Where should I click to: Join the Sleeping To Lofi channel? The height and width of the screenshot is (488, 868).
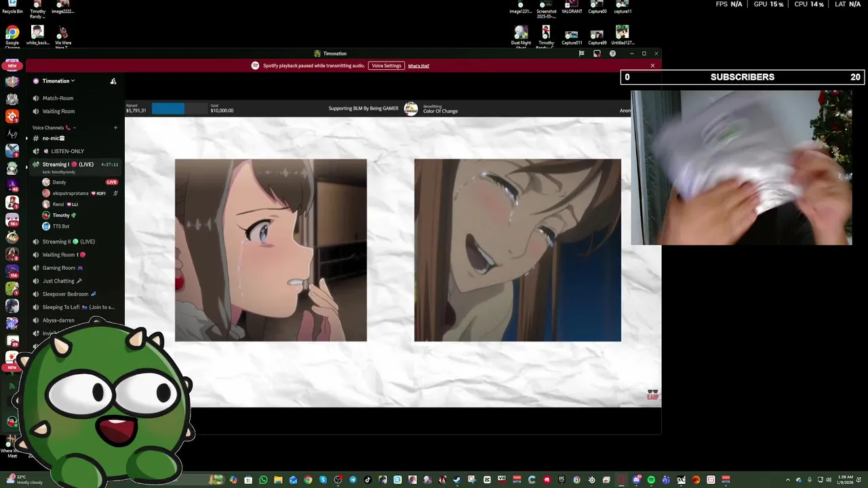(x=75, y=307)
